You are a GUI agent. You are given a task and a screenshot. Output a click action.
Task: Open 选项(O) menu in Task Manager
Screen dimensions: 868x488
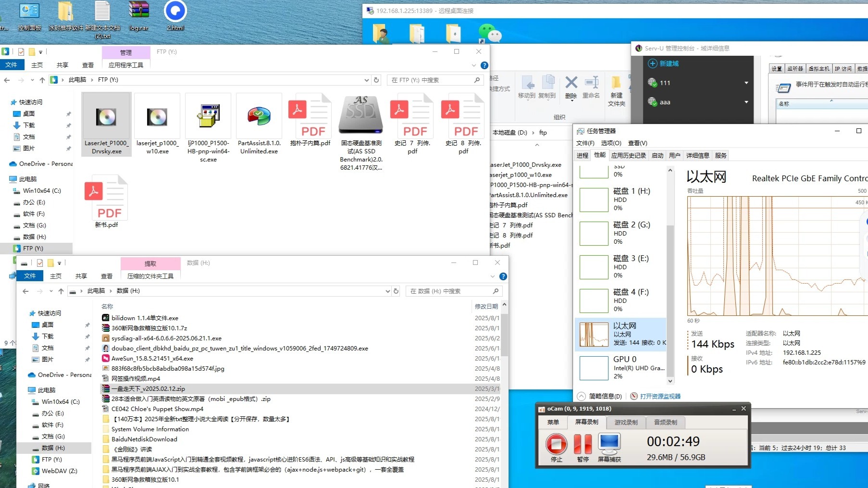pyautogui.click(x=611, y=143)
